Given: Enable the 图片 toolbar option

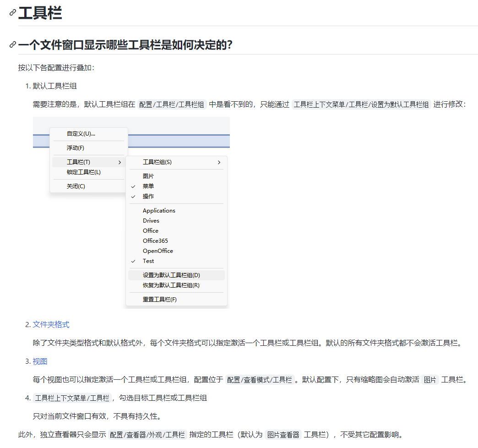Looking at the screenshot, I should pos(148,176).
